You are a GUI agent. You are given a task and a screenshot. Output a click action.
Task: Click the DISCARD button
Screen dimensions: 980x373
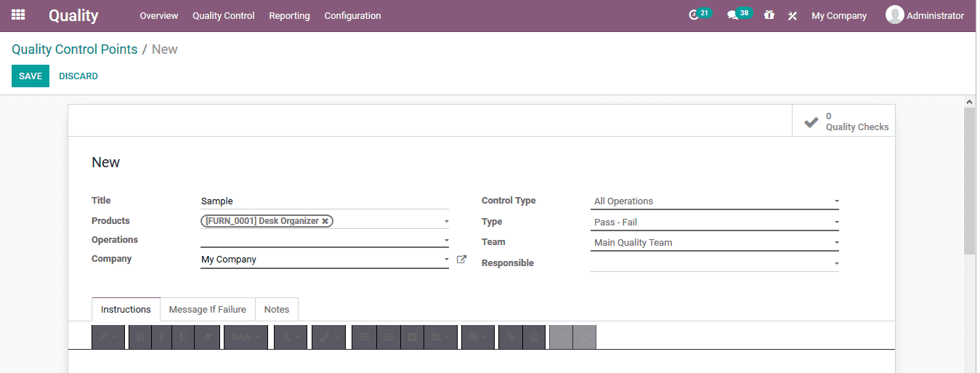pos(78,76)
